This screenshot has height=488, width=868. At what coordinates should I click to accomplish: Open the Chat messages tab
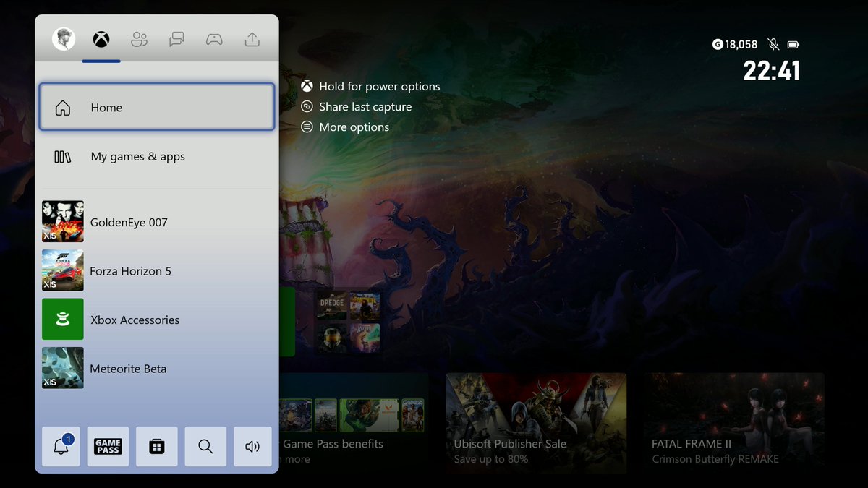(x=176, y=40)
